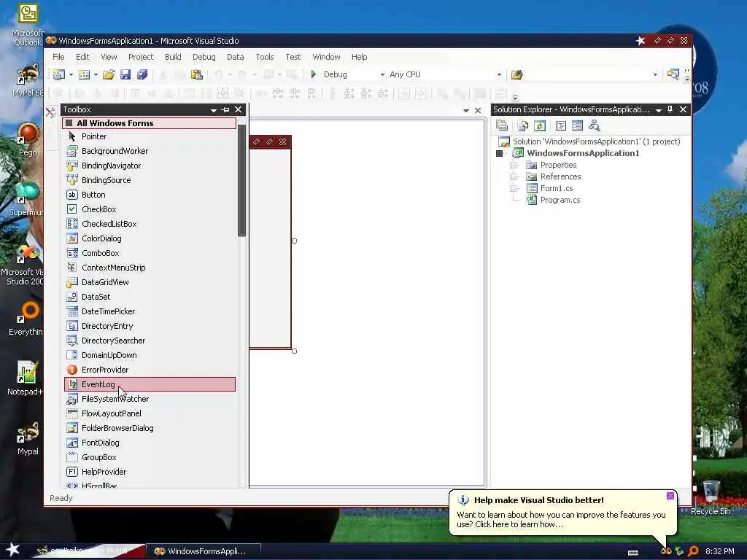
Task: Select the FontDialog component in the Toolbox
Action: tap(150, 443)
